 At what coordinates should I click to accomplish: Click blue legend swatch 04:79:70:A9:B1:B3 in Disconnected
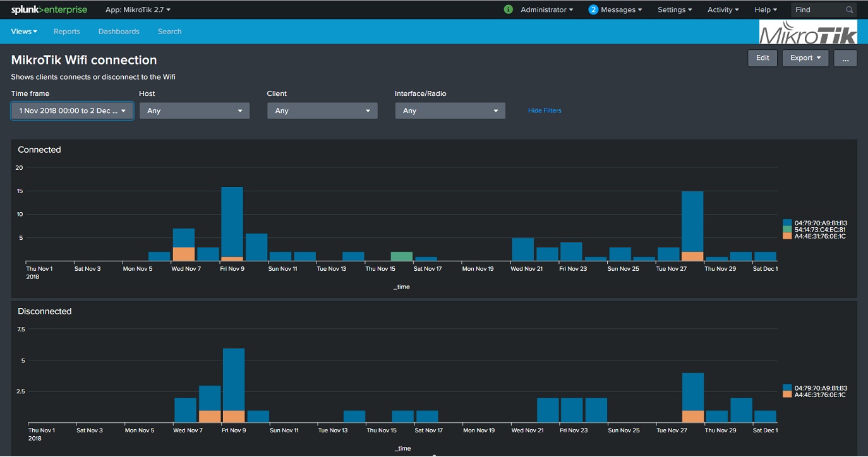point(787,388)
